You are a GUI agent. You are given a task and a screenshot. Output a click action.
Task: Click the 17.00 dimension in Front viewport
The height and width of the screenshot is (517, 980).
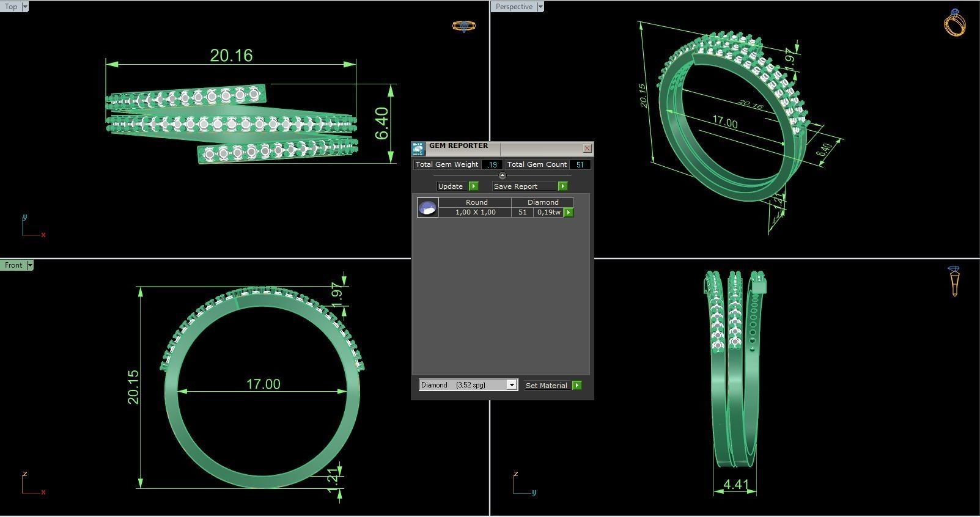(x=263, y=384)
